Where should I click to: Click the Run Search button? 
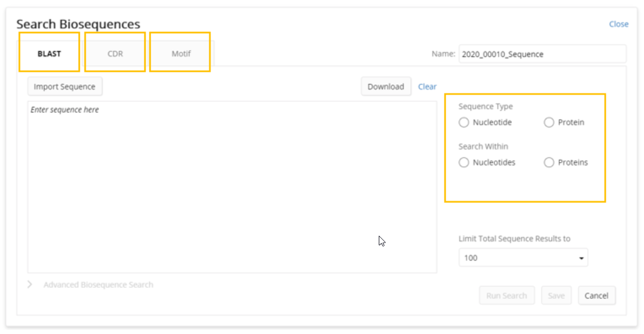click(x=506, y=296)
